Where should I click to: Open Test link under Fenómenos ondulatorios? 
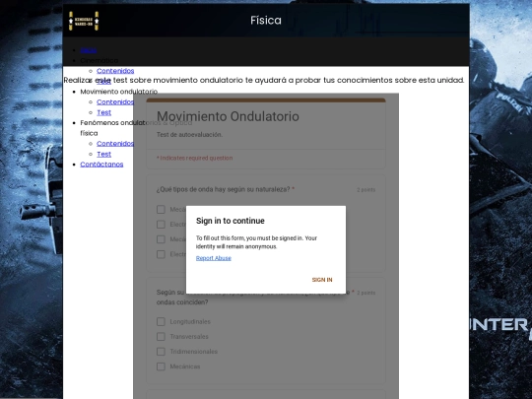click(x=103, y=154)
